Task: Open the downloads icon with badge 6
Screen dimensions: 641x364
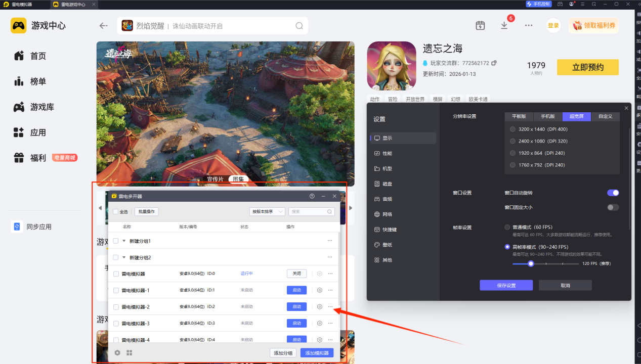Action: click(504, 25)
